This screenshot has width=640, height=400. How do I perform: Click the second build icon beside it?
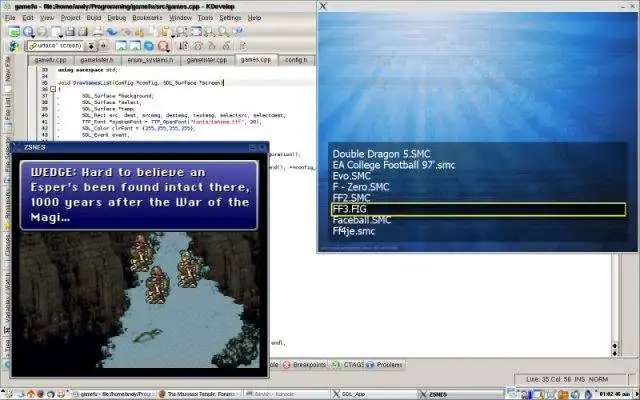pyautogui.click(x=135, y=46)
